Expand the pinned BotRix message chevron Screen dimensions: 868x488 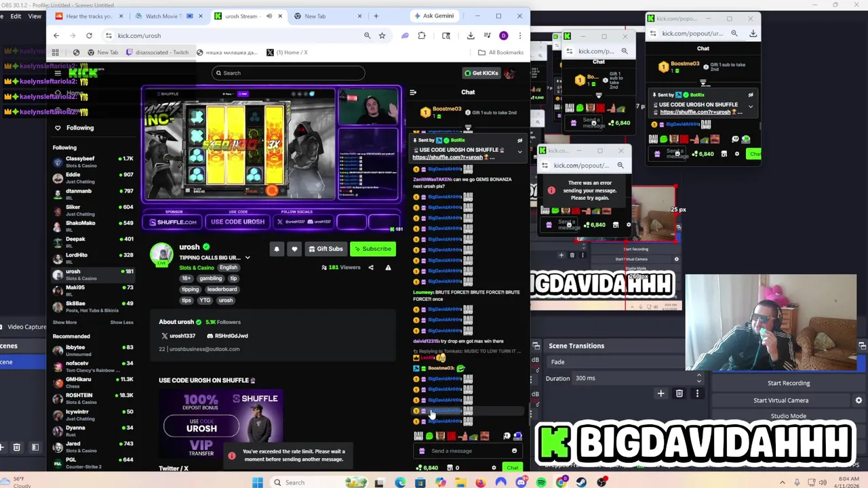520,152
